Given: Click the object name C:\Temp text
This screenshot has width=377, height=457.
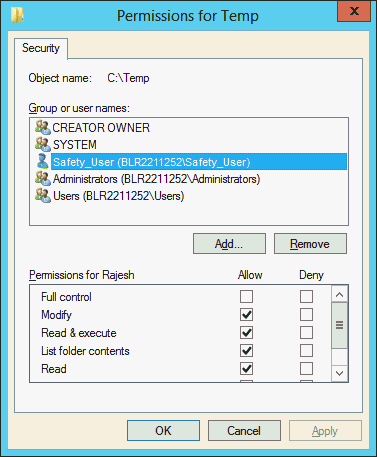Looking at the screenshot, I should 128,78.
